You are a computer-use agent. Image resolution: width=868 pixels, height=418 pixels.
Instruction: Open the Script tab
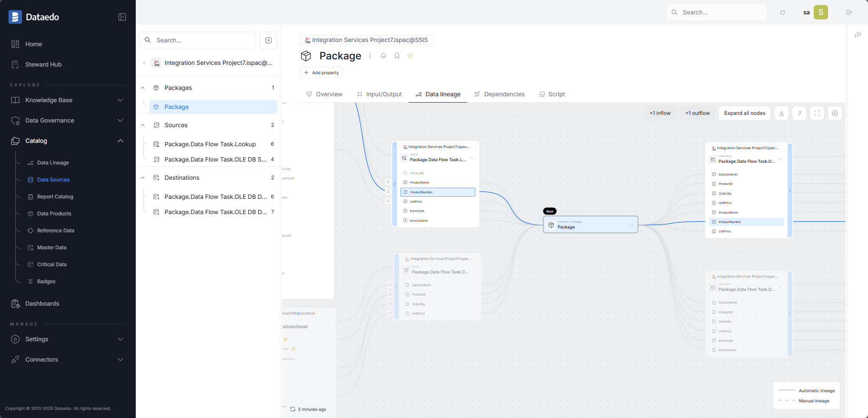tap(556, 94)
